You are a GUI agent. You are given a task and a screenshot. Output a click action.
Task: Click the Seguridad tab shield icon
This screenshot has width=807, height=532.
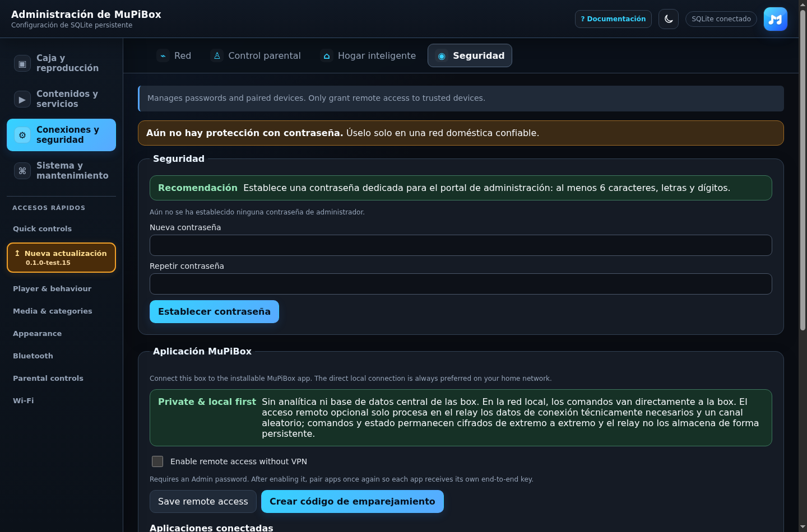tap(442, 56)
